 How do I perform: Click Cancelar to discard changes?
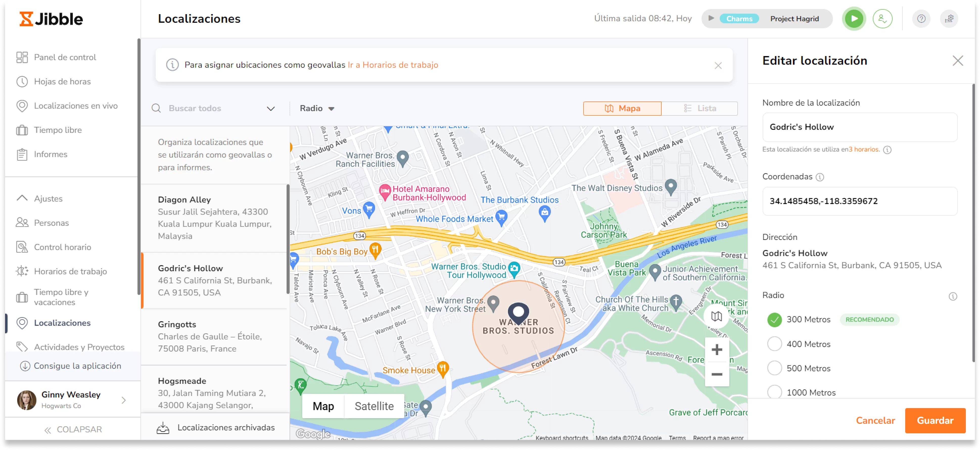coord(875,421)
